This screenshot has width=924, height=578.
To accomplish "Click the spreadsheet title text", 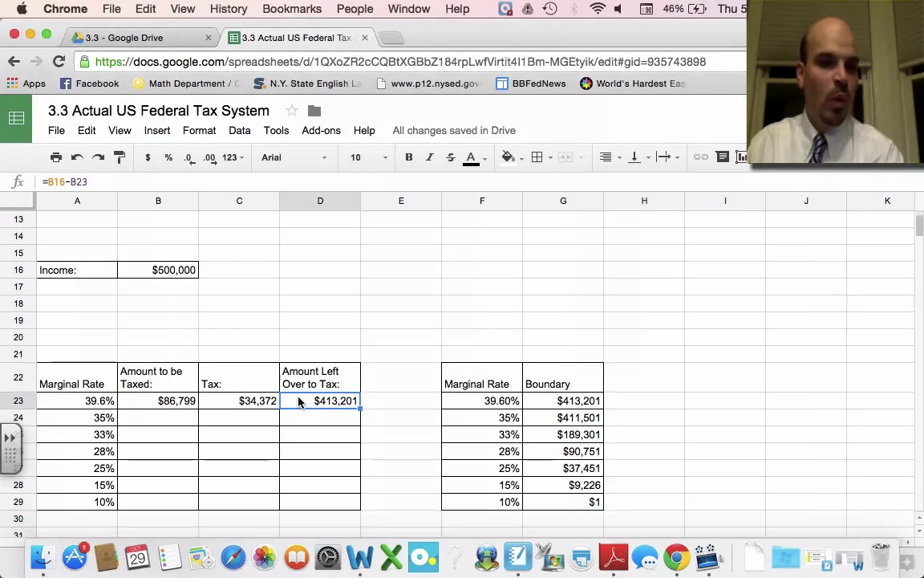I will (x=159, y=111).
